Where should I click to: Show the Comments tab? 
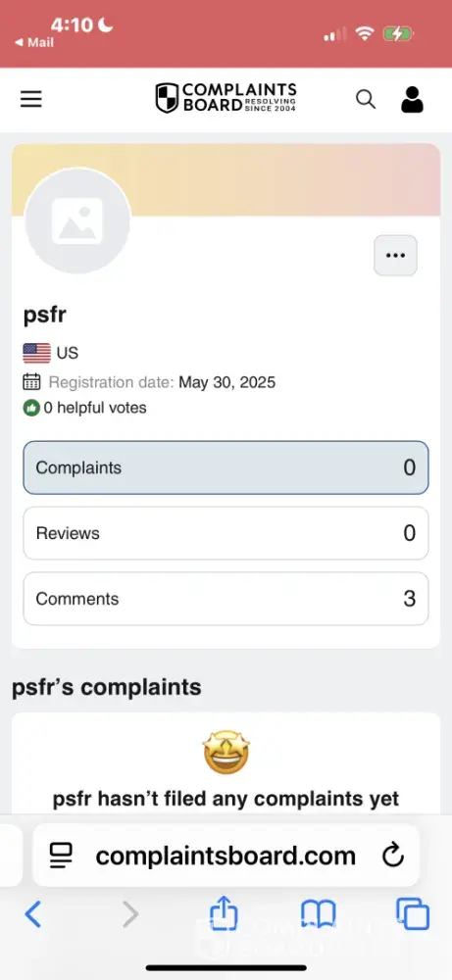(226, 599)
